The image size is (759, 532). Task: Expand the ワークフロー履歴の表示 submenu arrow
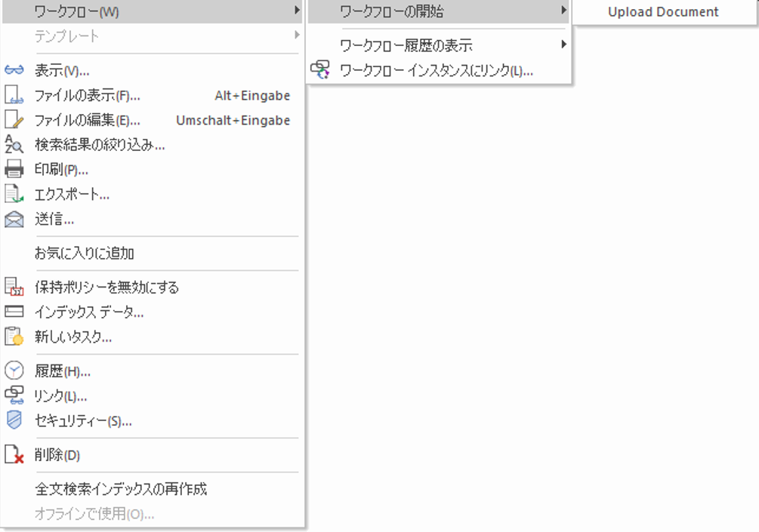tap(563, 45)
